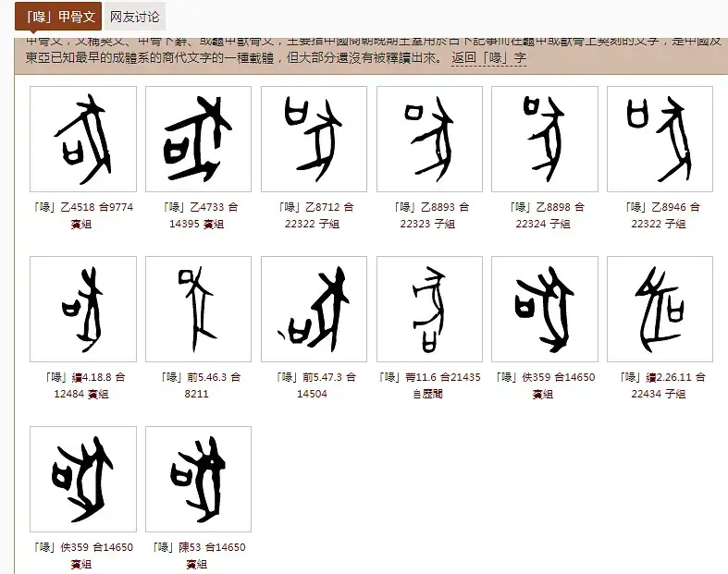Screen dimensions: 728x574
Task: Open the 陳53 合14650 glyph thumbnail
Action: point(199,479)
